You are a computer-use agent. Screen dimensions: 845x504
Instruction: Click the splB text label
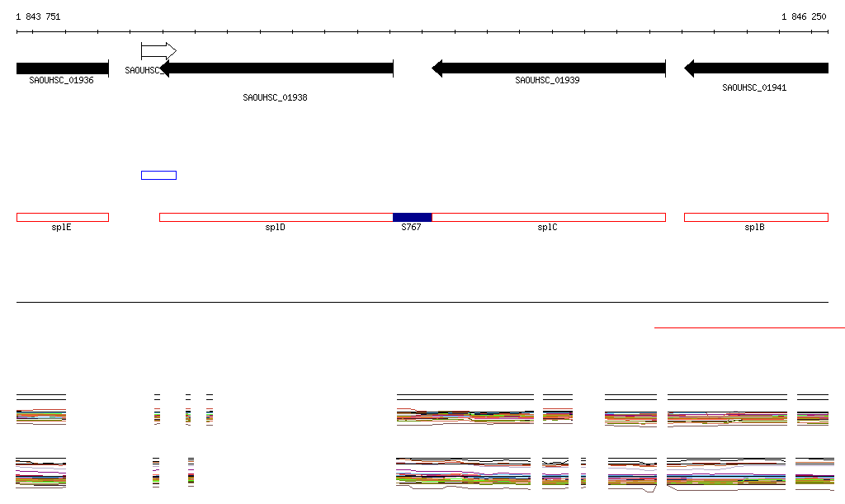click(754, 227)
